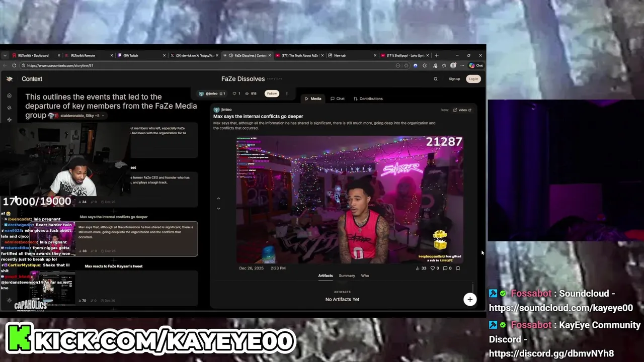Like the storyline with heart icon

click(234, 94)
